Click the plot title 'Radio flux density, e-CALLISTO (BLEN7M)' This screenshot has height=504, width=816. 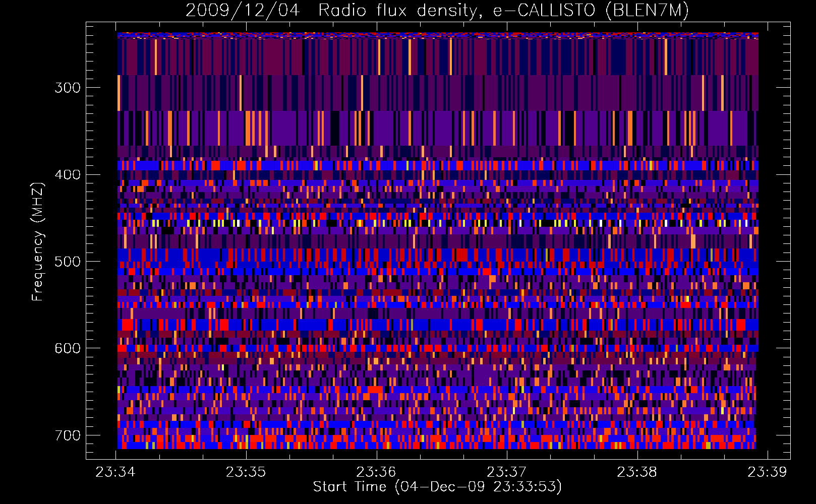pyautogui.click(x=504, y=11)
